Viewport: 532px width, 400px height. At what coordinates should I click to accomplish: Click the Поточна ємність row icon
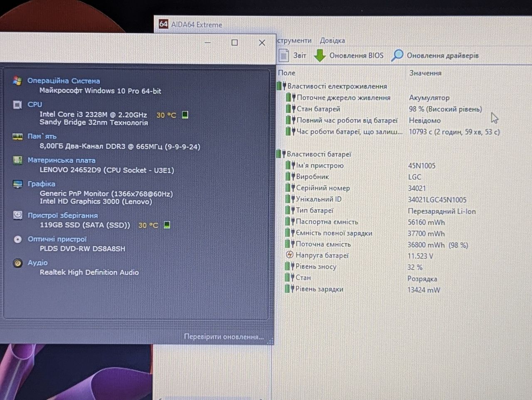point(290,244)
